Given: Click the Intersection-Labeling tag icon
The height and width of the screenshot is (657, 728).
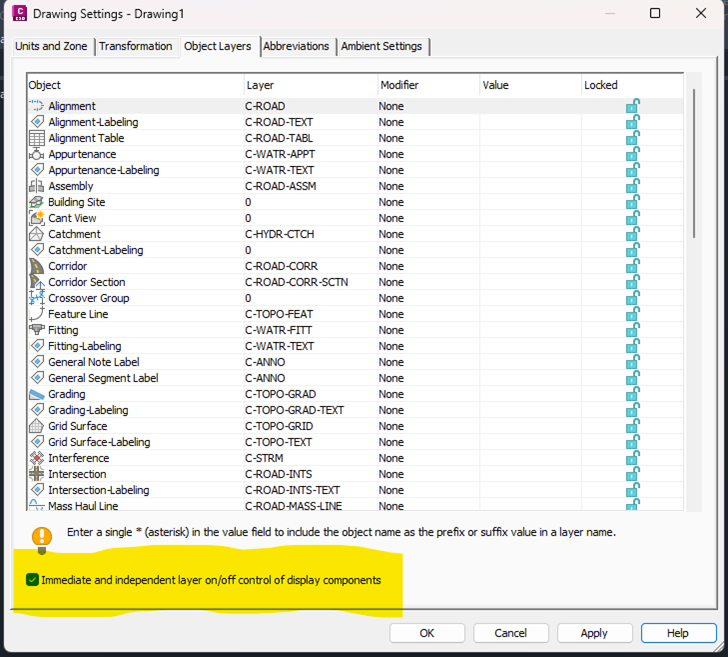Looking at the screenshot, I should pos(37,490).
